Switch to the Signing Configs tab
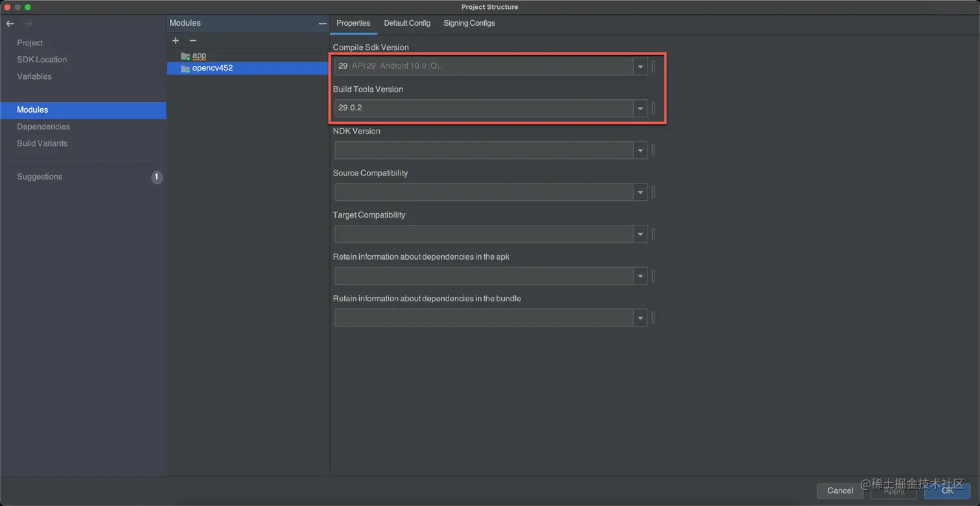This screenshot has height=506, width=980. click(x=469, y=23)
